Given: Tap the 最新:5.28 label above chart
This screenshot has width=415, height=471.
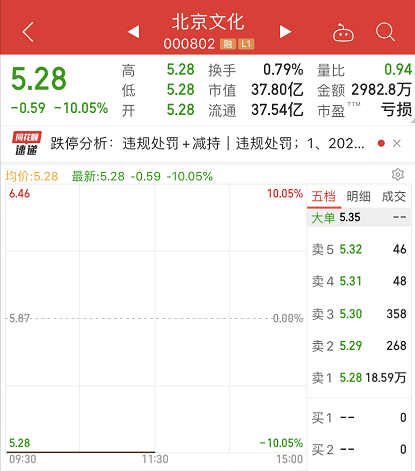Looking at the screenshot, I should click(98, 176).
